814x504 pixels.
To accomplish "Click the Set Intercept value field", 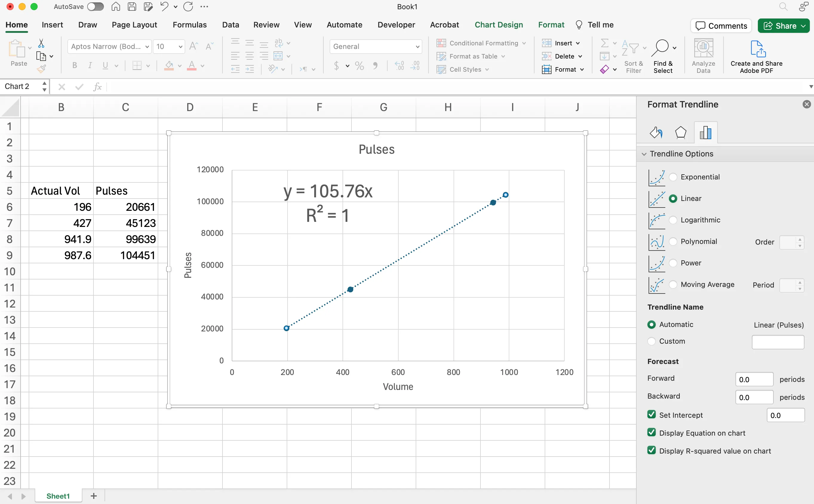I will coord(785,415).
